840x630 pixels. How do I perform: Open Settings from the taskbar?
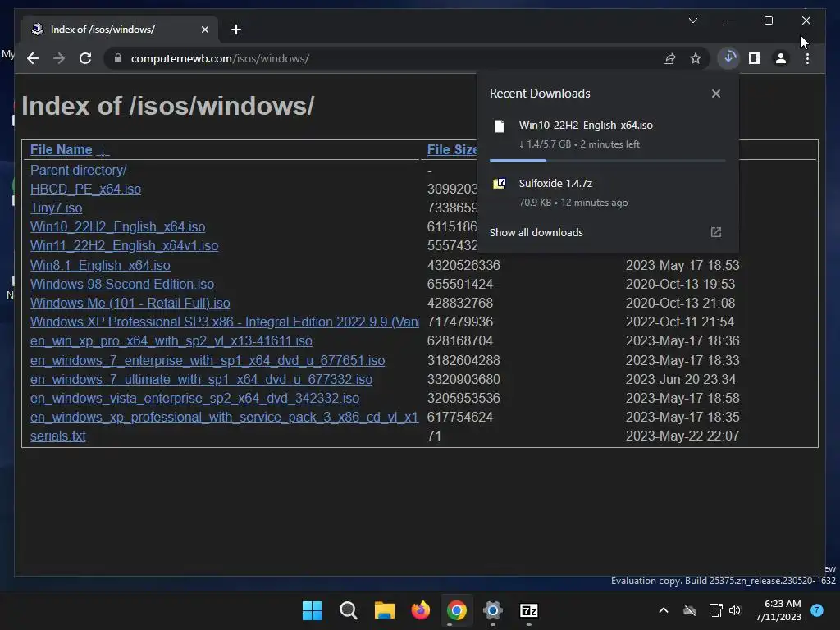[x=493, y=610]
